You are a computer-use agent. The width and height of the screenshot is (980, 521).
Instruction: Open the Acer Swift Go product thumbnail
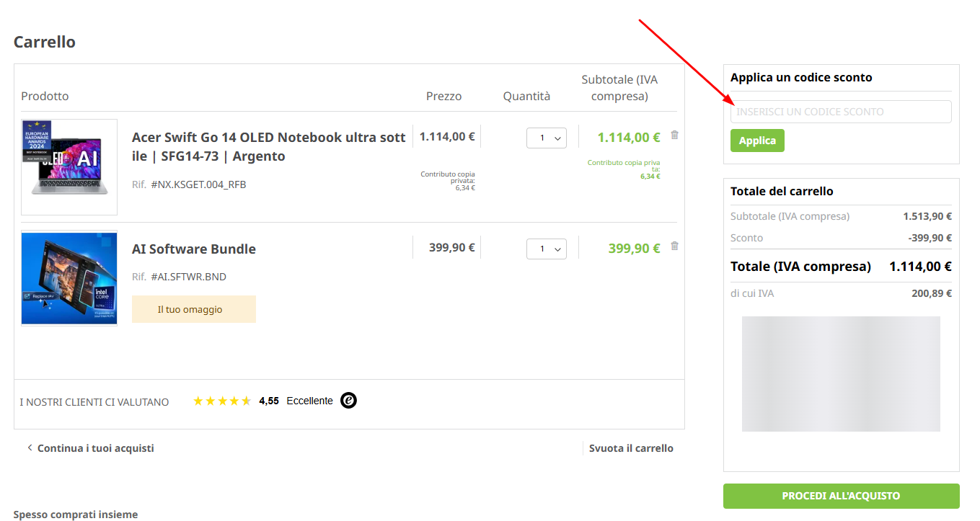tap(69, 167)
